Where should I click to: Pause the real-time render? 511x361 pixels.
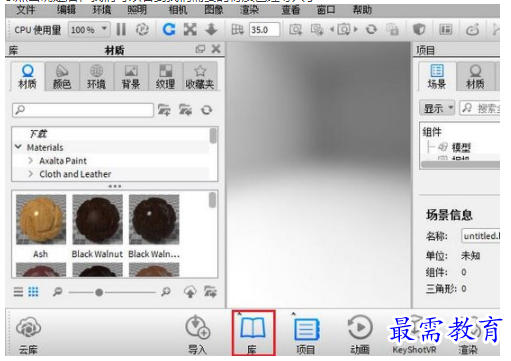coord(121,30)
